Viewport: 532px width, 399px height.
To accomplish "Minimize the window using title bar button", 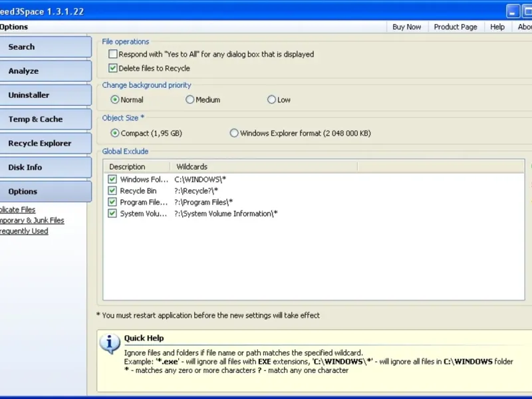I will (513, 11).
